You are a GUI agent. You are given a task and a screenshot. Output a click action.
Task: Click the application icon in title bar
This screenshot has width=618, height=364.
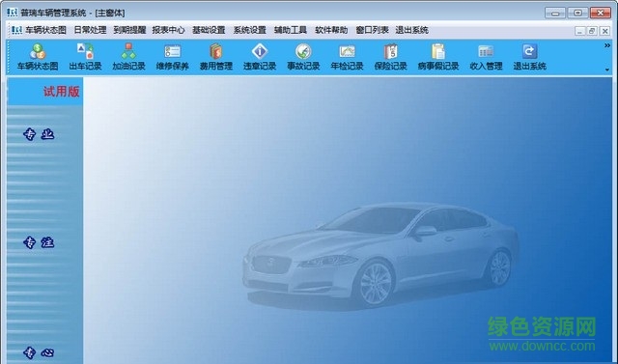[x=13, y=13]
